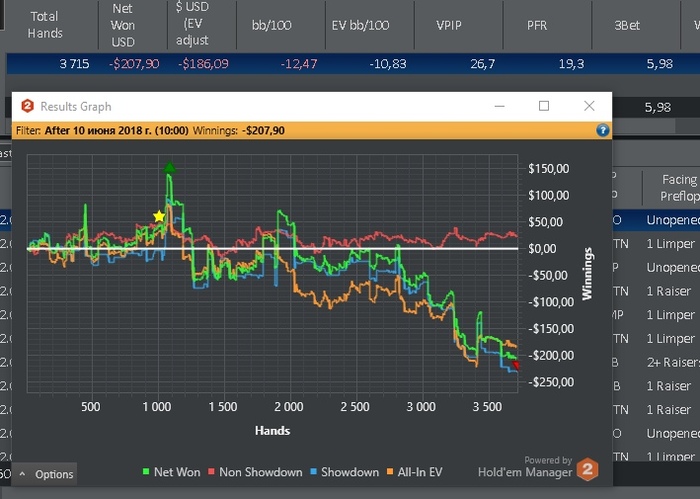Click the Winnings axis label

click(587, 273)
